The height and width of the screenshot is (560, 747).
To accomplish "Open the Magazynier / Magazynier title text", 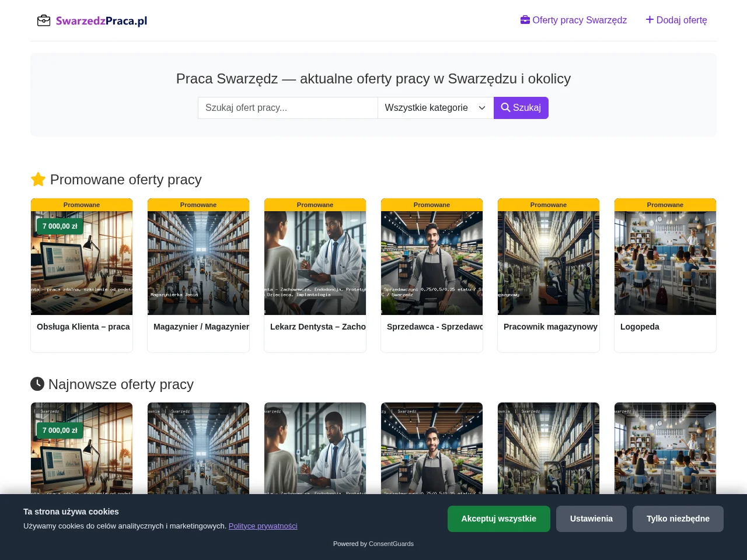I will click(201, 327).
